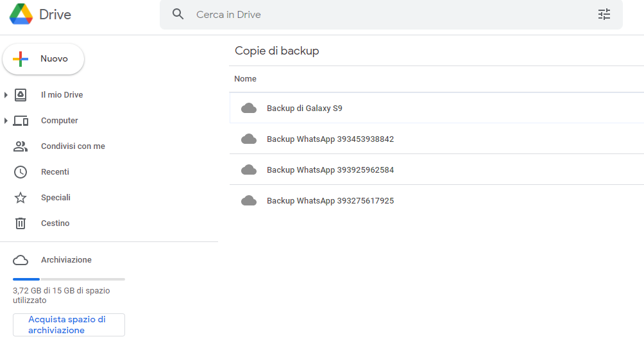Screen dimensions: 644x348
Task: Select Backup WhatsApp 393453938842 entry
Action: [x=330, y=139]
